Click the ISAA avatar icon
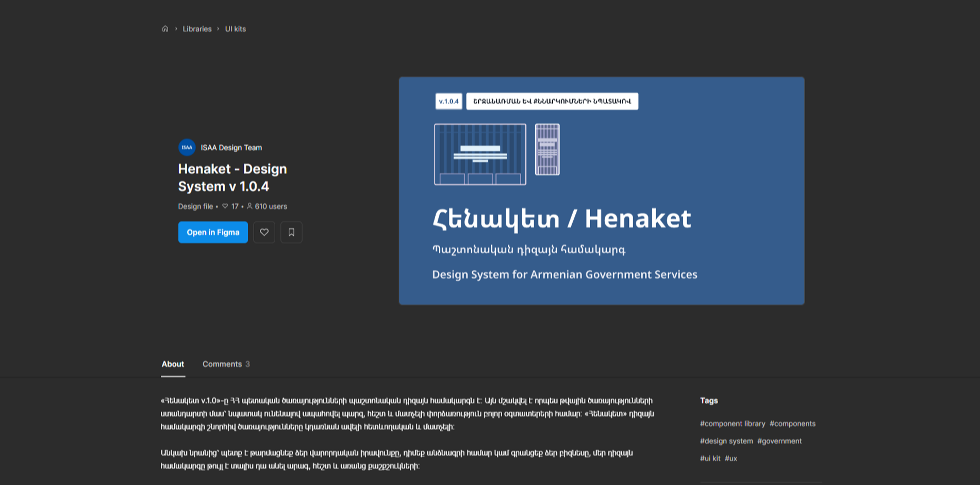 click(187, 148)
